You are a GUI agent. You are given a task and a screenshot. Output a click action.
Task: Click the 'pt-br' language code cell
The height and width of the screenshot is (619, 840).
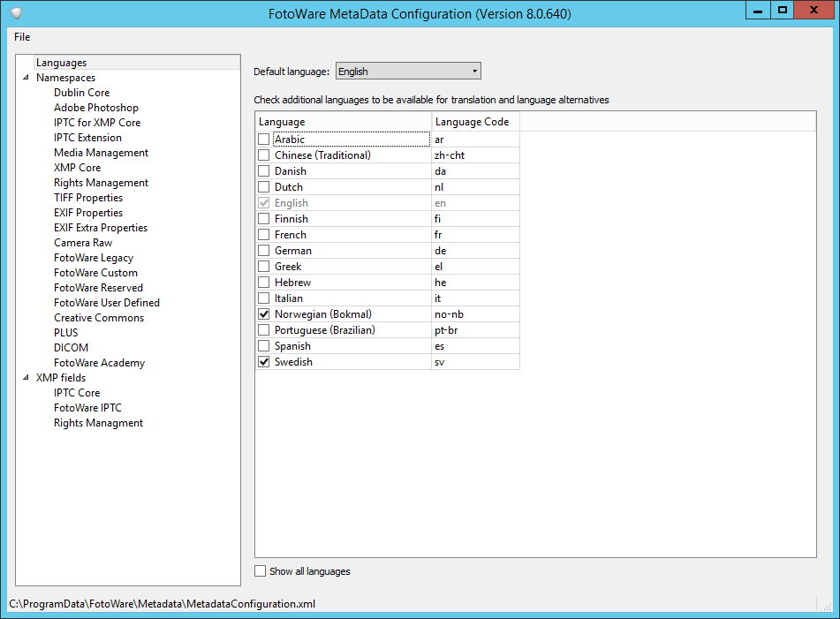476,330
